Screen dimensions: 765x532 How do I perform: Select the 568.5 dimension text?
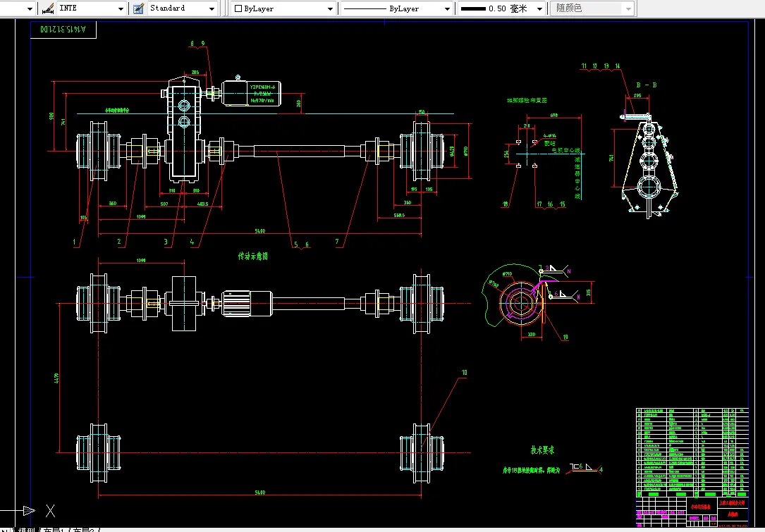click(x=398, y=215)
